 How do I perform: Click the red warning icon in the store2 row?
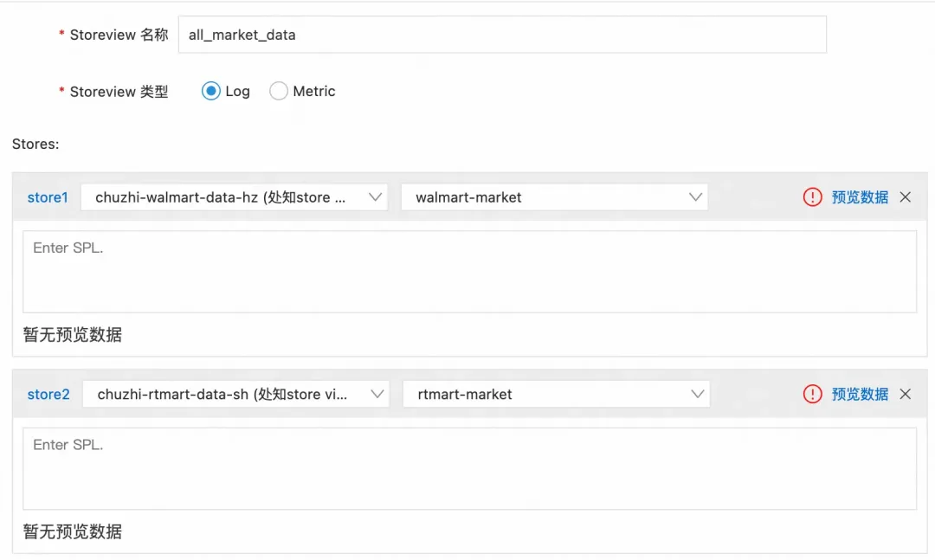click(x=812, y=394)
